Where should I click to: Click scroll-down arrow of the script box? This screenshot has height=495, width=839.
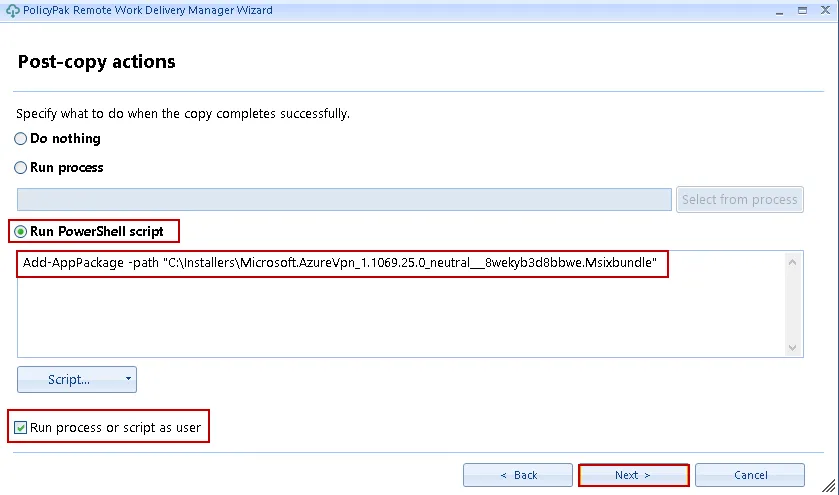click(x=794, y=347)
